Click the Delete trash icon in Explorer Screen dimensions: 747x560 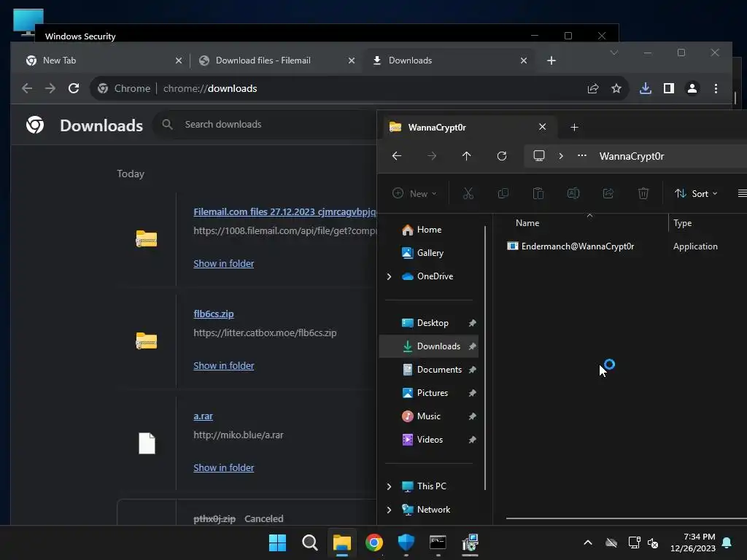pyautogui.click(x=643, y=193)
